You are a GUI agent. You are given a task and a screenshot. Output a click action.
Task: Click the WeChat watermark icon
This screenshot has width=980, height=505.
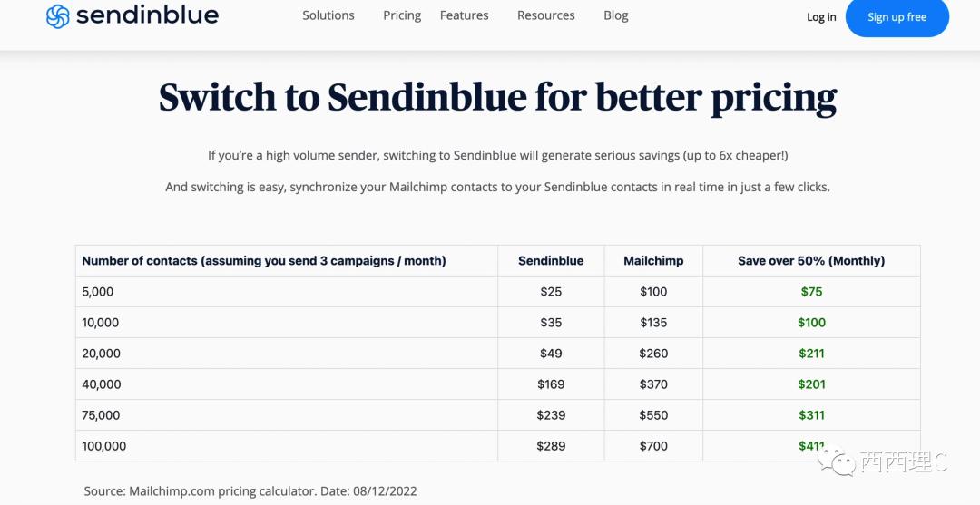click(x=836, y=462)
